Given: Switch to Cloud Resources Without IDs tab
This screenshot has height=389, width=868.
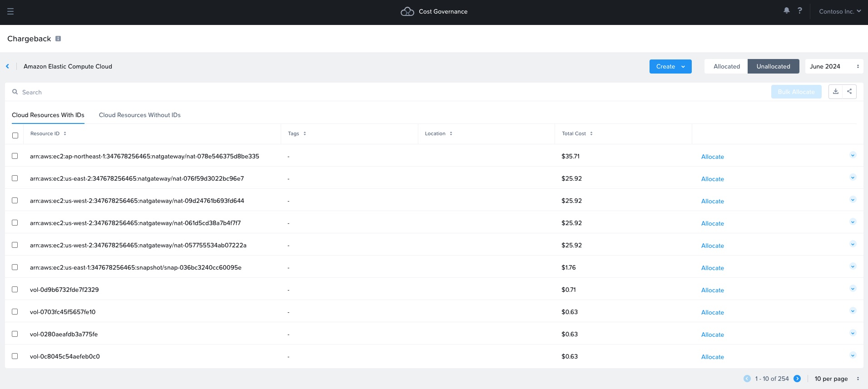Looking at the screenshot, I should 139,115.
